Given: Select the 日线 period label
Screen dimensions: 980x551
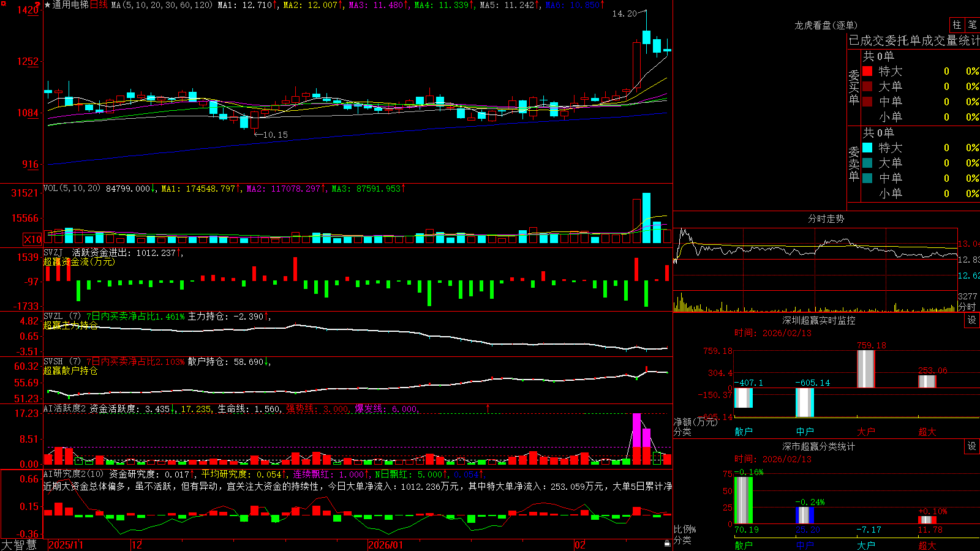Looking at the screenshot, I should click(99, 5).
